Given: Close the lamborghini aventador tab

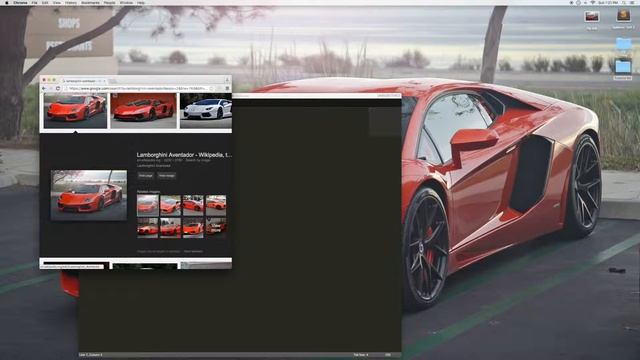Looking at the screenshot, I should point(104,81).
